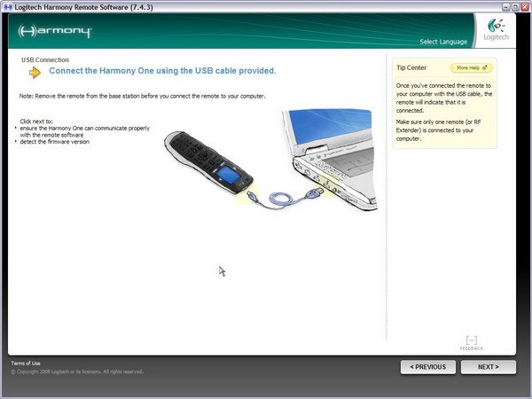The image size is (532, 399).
Task: Click 'Make sure only one remote' tip
Action: coord(438,130)
